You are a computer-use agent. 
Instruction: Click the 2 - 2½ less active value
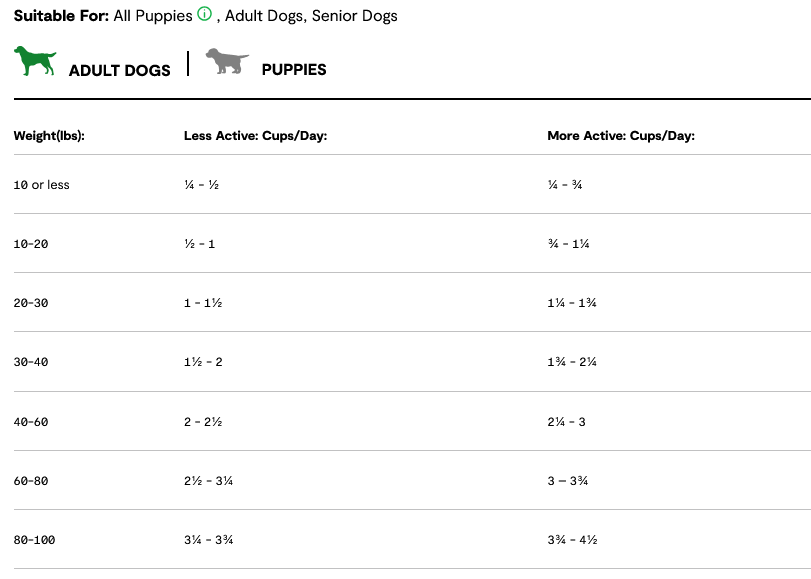coord(203,422)
